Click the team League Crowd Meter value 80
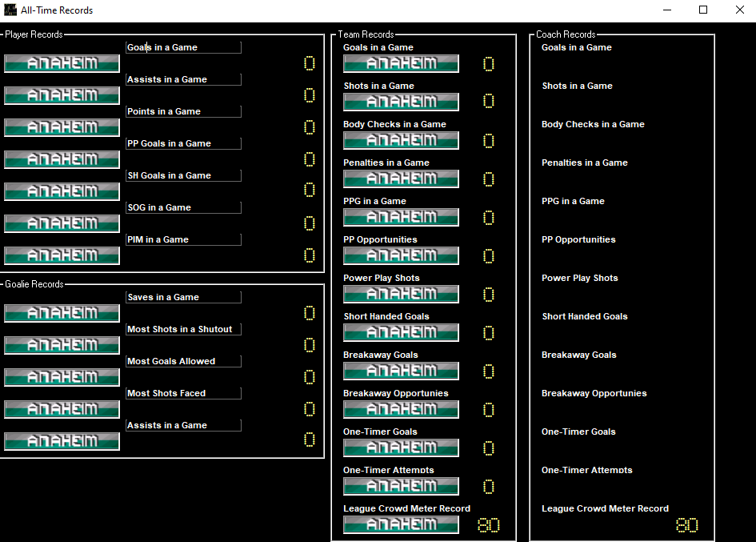The height and width of the screenshot is (542, 756). (x=489, y=525)
